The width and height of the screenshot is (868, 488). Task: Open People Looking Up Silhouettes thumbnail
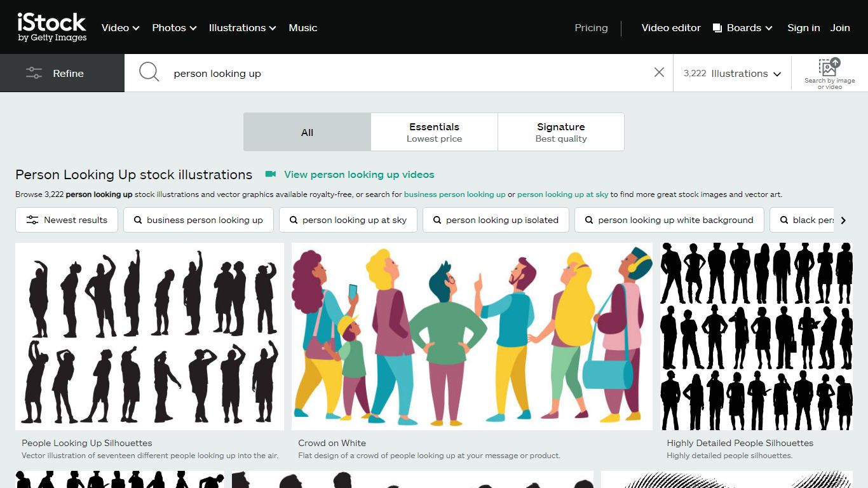click(x=149, y=336)
